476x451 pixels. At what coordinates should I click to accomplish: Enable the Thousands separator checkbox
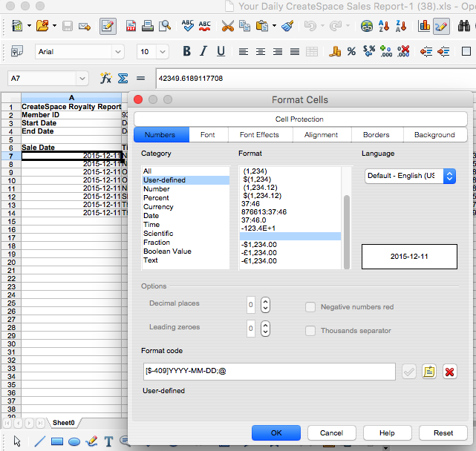point(311,331)
